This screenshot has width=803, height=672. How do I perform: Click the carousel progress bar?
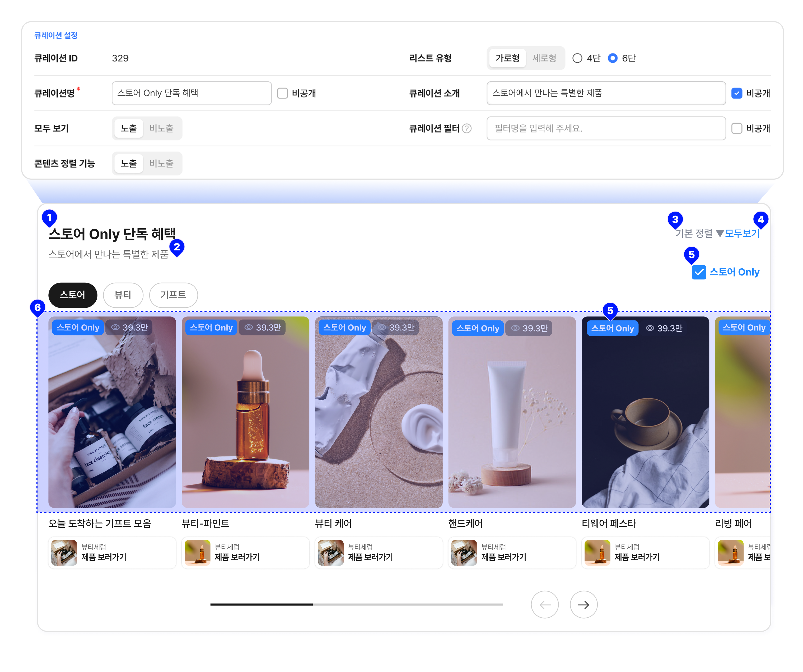tap(356, 604)
